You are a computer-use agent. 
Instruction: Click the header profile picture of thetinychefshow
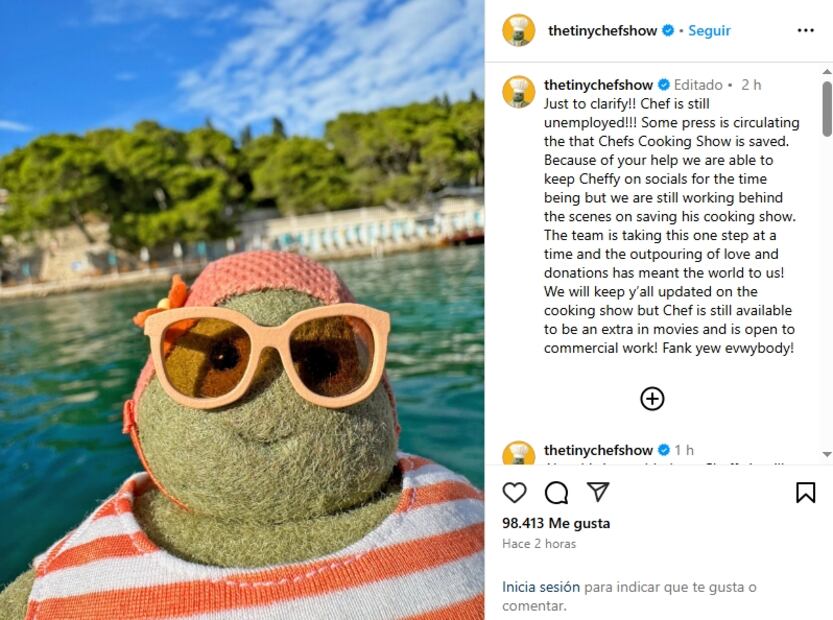click(518, 30)
